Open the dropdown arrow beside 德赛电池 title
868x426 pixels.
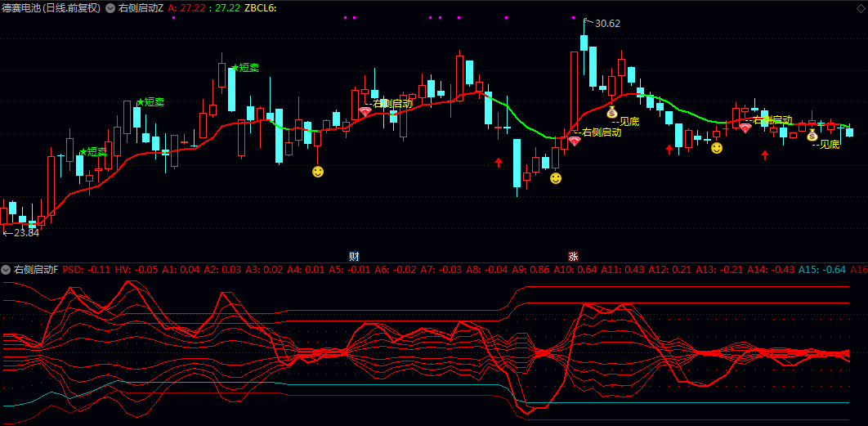click(x=110, y=8)
